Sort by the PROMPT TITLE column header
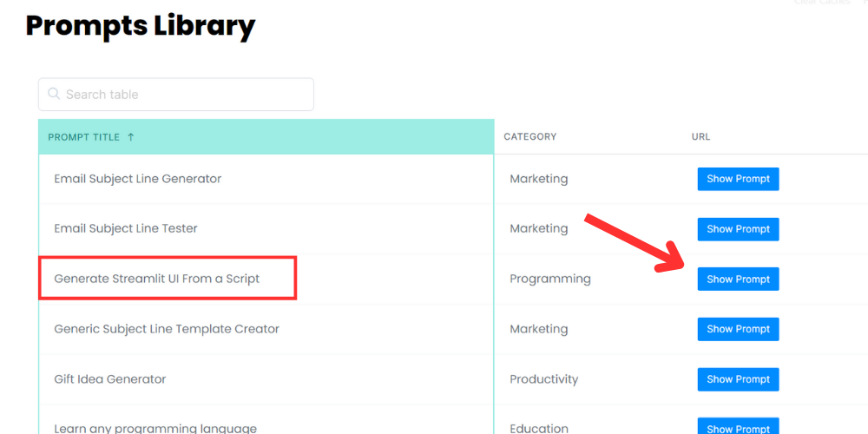The width and height of the screenshot is (868, 434). coord(83,137)
